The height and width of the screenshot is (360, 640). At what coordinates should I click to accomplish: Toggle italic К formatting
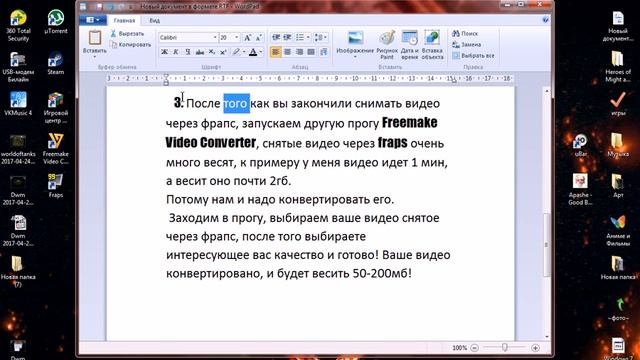(176, 52)
